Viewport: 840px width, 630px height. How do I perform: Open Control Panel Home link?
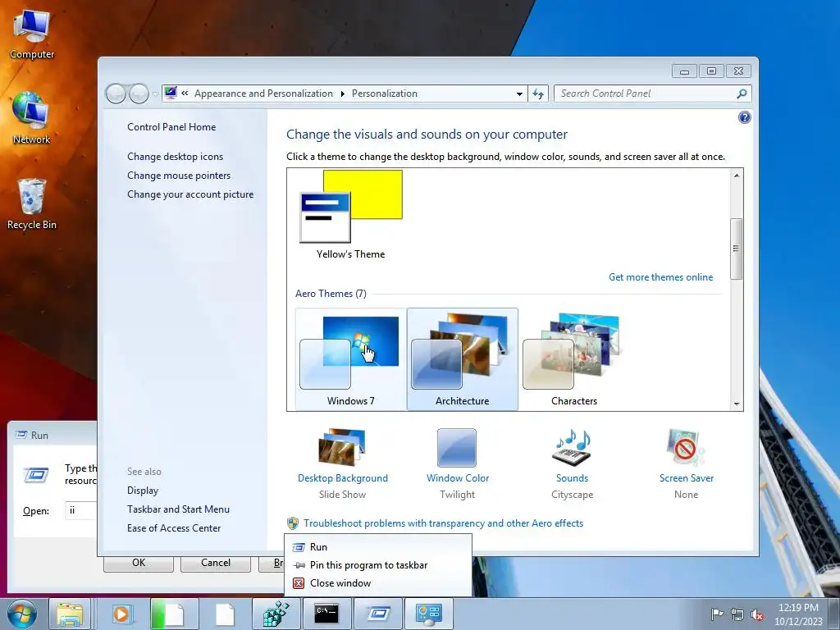[171, 127]
